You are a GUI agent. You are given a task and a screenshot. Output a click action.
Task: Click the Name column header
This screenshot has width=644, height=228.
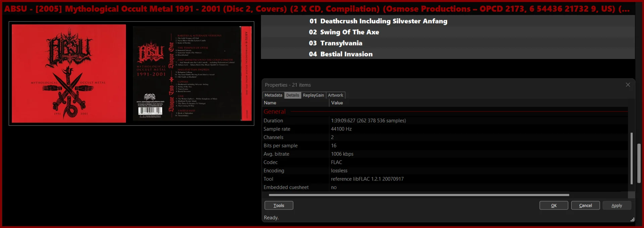tap(296, 103)
